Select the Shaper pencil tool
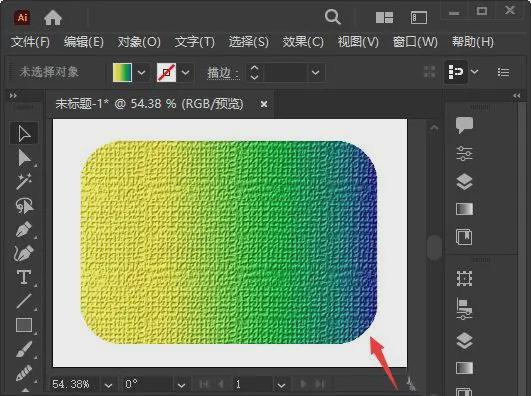 pos(24,373)
